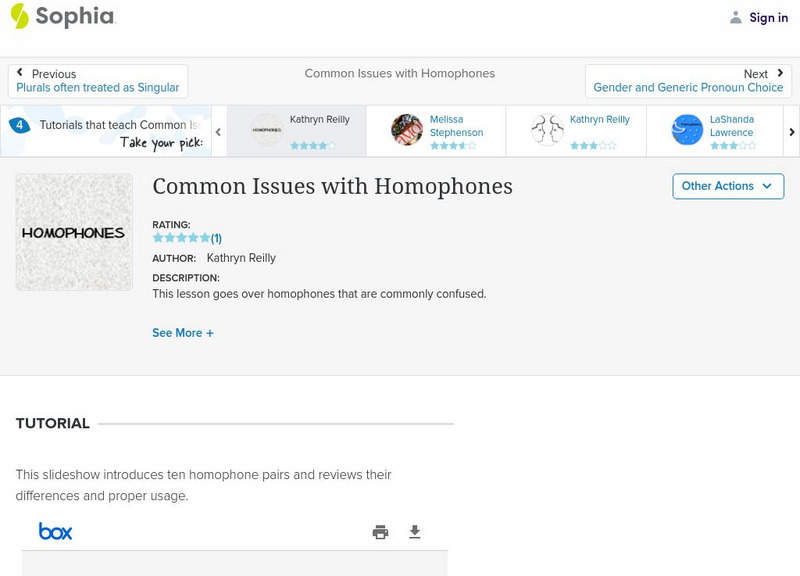Expand description with See More

tap(183, 333)
